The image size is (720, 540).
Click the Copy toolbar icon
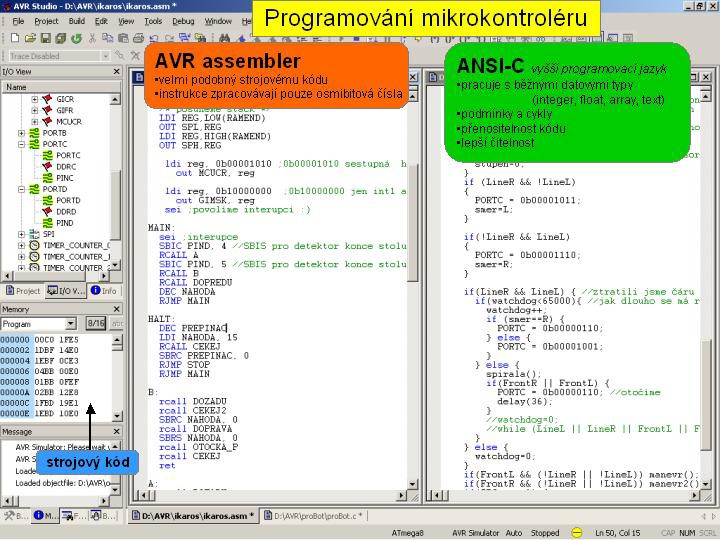click(107, 38)
